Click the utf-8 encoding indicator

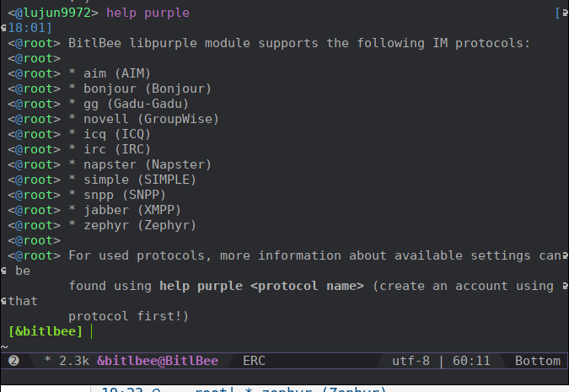[411, 361]
